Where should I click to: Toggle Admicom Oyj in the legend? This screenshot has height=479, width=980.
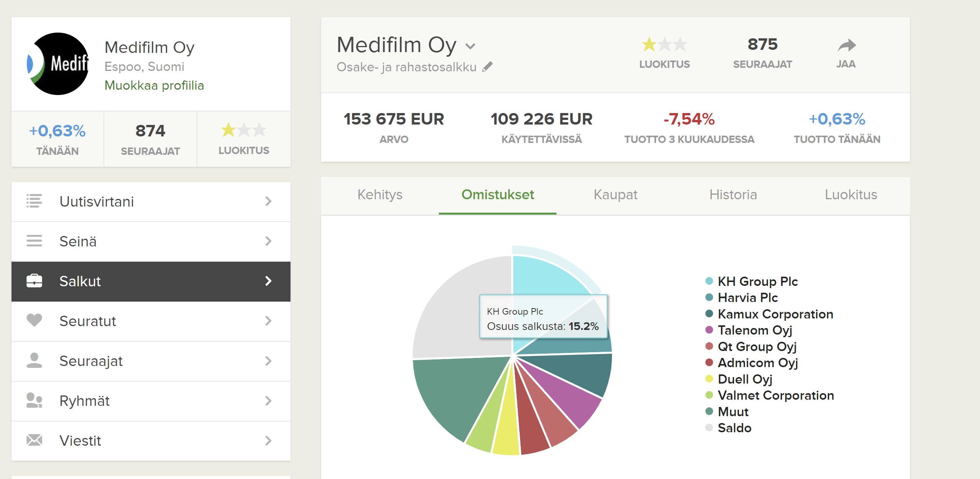(752, 363)
